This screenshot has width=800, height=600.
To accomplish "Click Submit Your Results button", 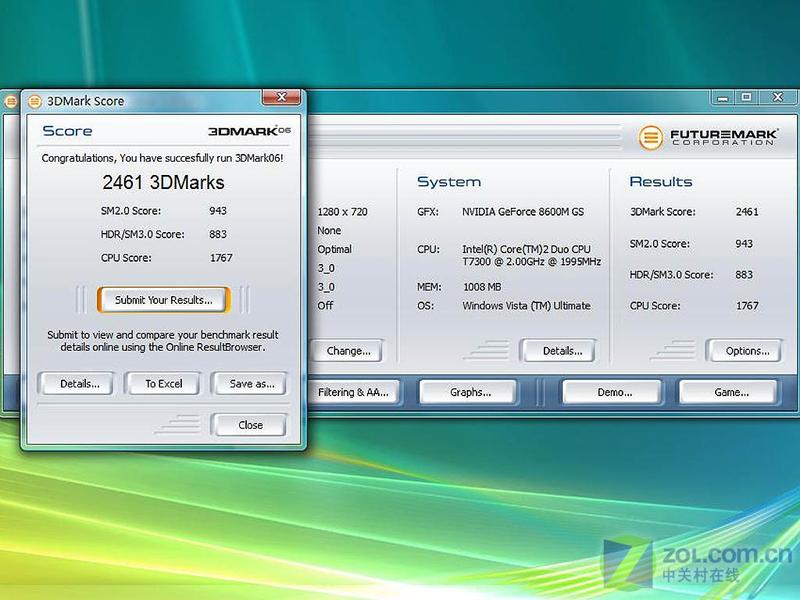I will point(163,299).
